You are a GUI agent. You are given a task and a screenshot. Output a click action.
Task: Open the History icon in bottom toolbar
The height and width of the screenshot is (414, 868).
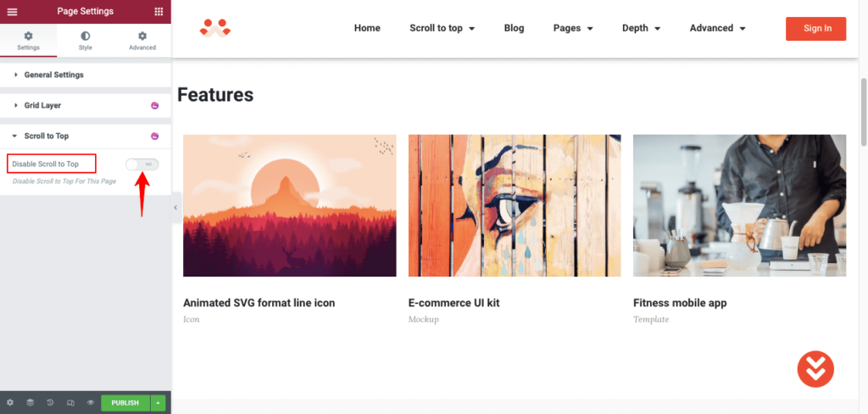pyautogui.click(x=50, y=403)
